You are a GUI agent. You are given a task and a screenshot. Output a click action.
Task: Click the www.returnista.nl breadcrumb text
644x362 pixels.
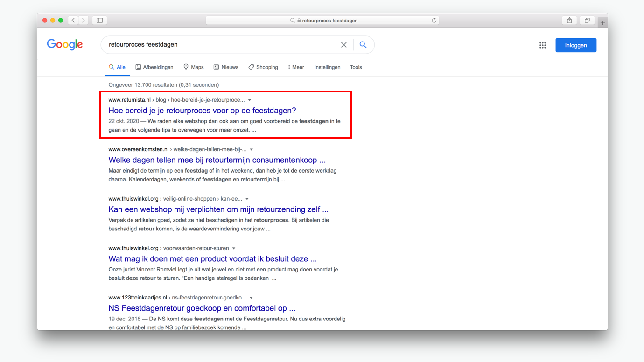pos(129,100)
